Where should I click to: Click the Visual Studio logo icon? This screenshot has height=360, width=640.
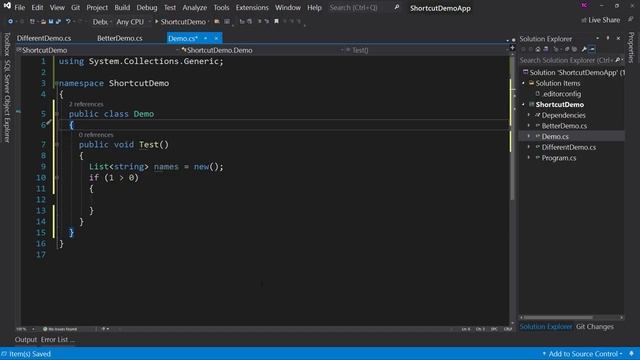[x=7, y=6]
